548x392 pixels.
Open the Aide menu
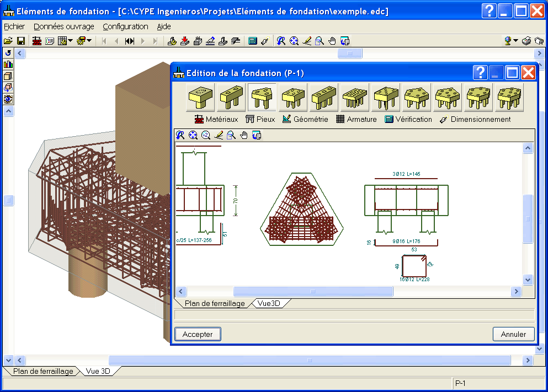163,26
